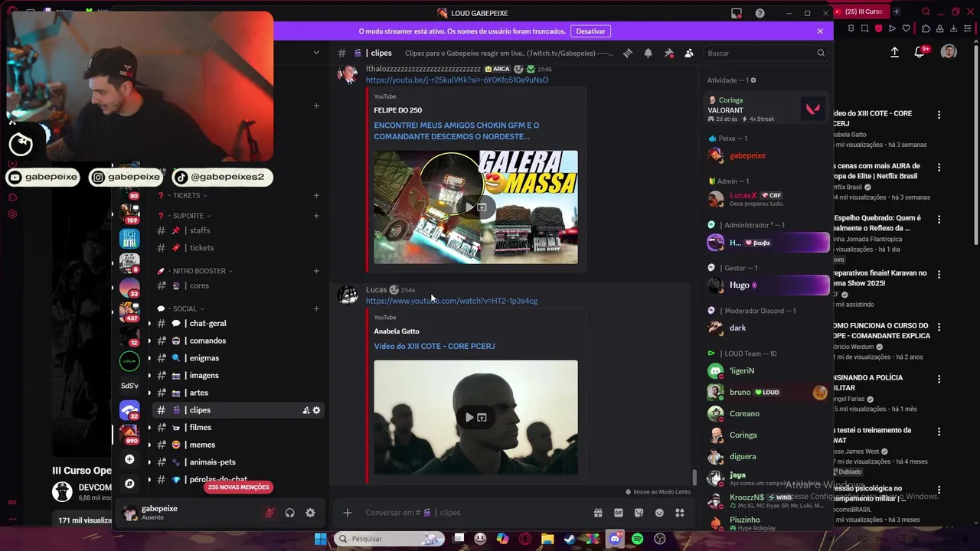Image resolution: width=980 pixels, height=551 pixels.
Task: Dismiss the purple streamer mode banner
Action: pos(820,31)
